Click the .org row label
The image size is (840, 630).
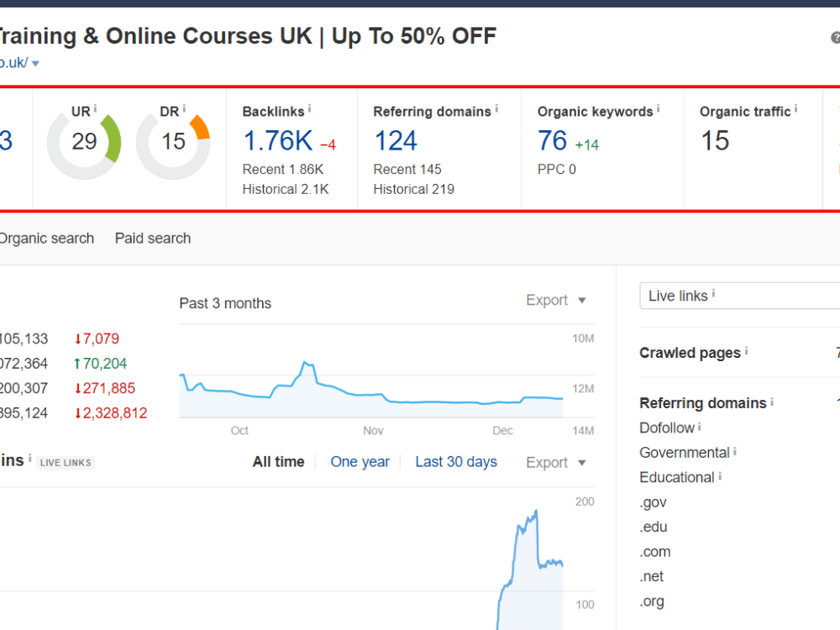click(x=652, y=601)
